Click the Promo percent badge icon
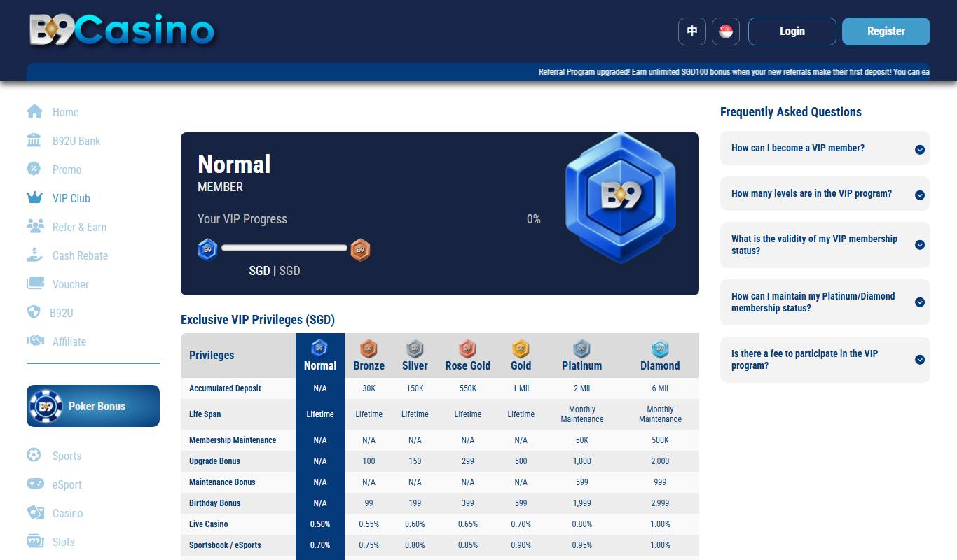 click(34, 169)
